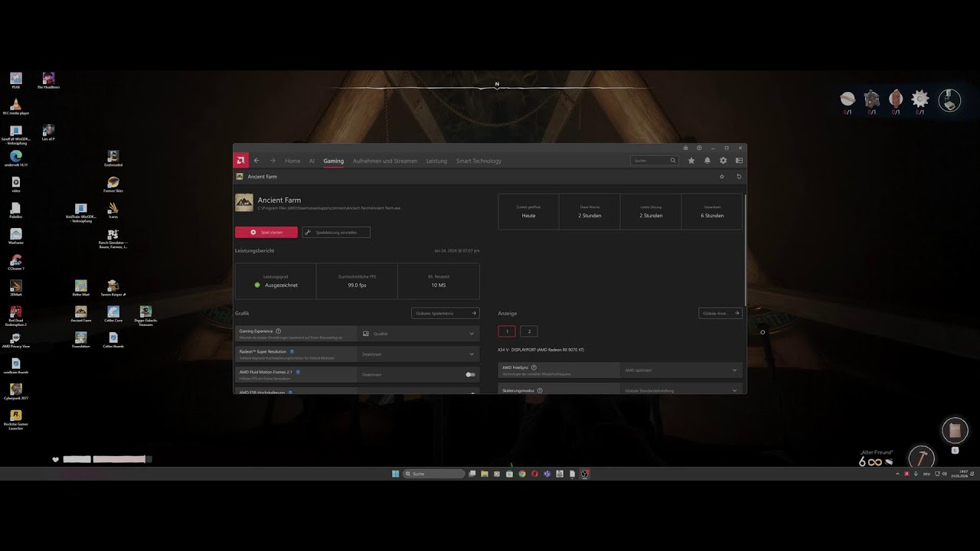Viewport: 980px width, 551px height.
Task: Click the info icon beside AMD Fluid Motion Frames 2.1
Action: (x=298, y=372)
